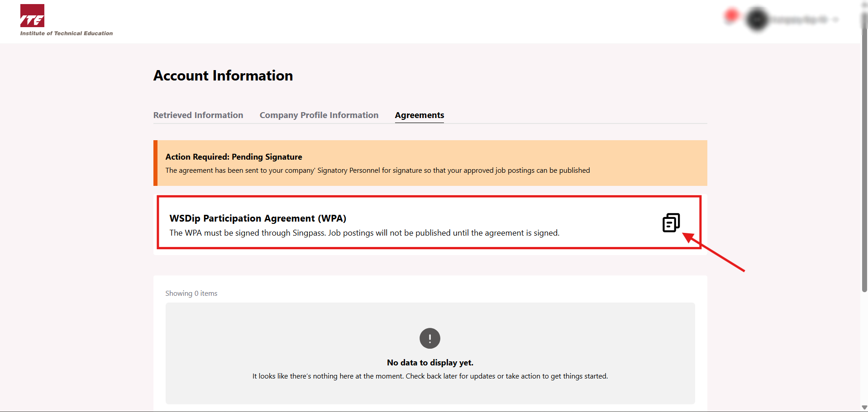Click the ITE logo
The image size is (868, 412).
pos(32,16)
